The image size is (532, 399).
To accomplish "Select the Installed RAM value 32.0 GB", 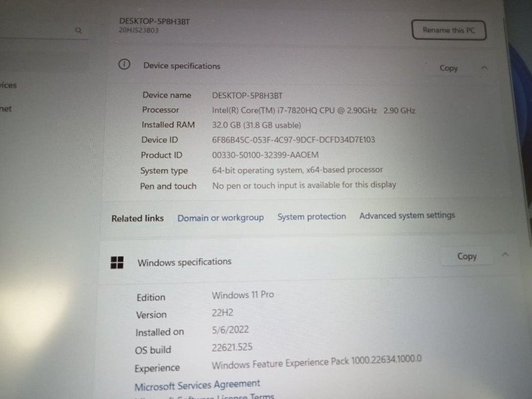I will tap(257, 125).
